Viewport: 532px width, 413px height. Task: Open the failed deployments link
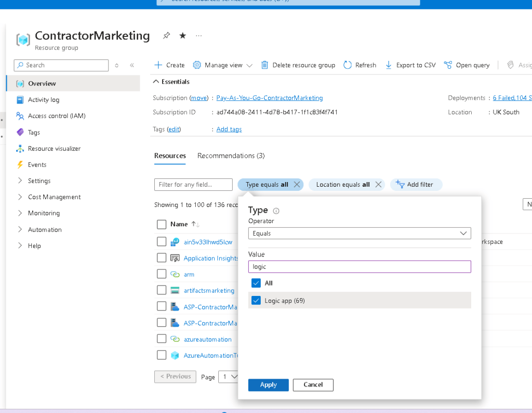[x=512, y=98]
